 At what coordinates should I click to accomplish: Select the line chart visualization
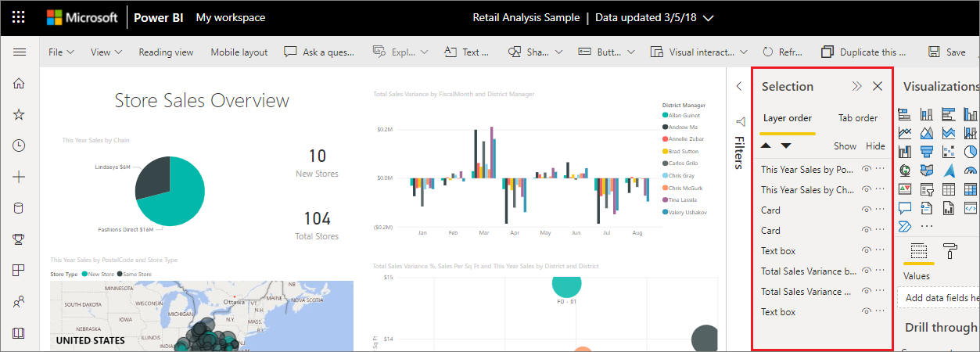pyautogui.click(x=905, y=133)
